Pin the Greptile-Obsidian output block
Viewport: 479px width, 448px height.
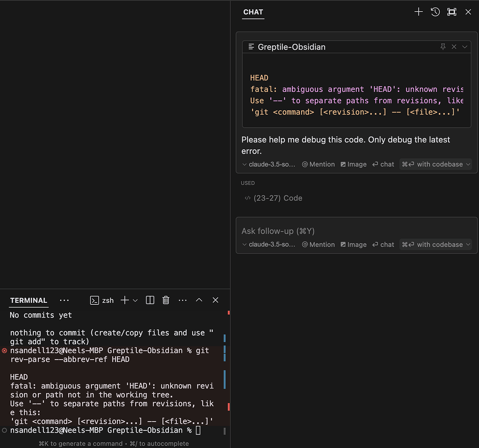tap(443, 47)
